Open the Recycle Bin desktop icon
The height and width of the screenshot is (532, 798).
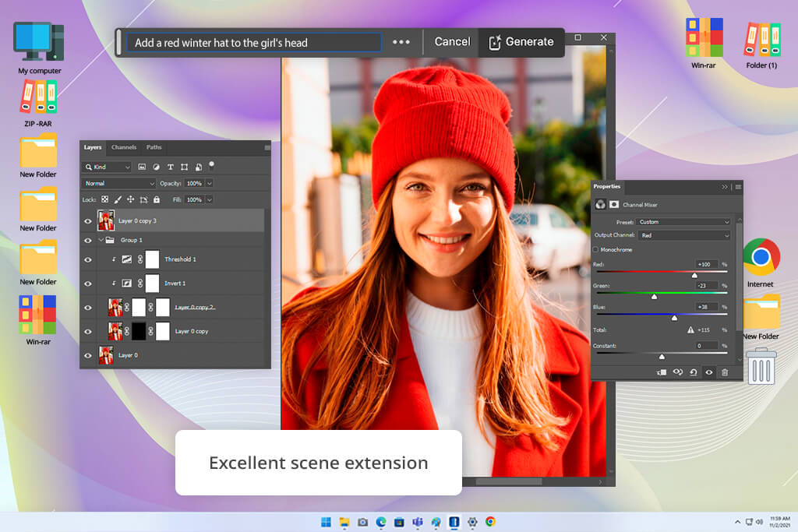(761, 365)
